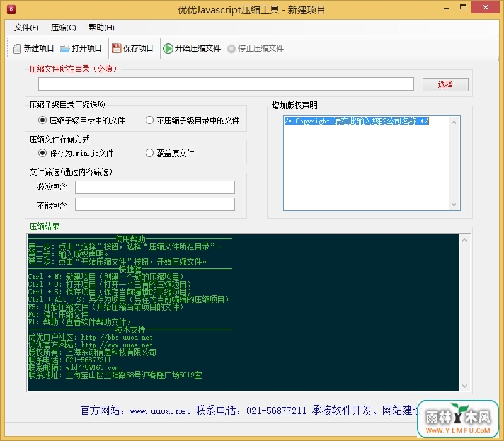504x441 pixels.
Task: Click the www.uuoa.net link in footer
Action: coord(160,411)
